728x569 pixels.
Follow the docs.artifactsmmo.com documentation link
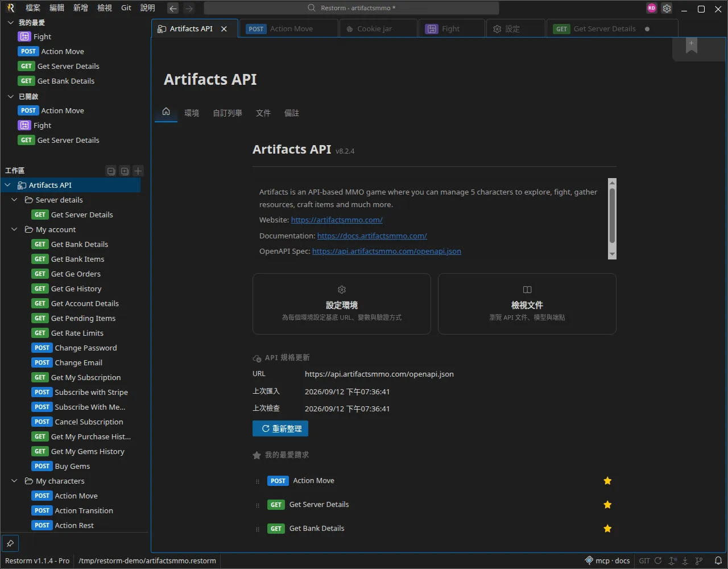click(x=372, y=236)
